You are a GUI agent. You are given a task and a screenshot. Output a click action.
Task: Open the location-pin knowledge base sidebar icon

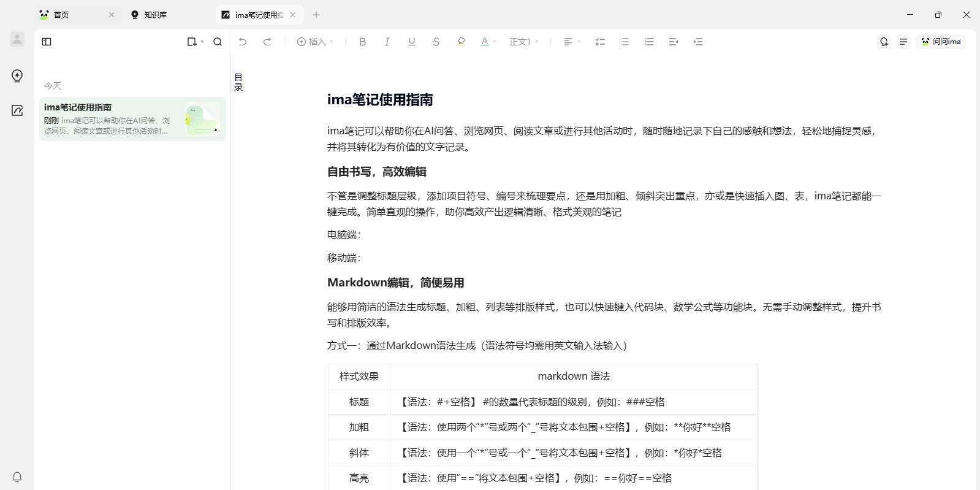(17, 75)
